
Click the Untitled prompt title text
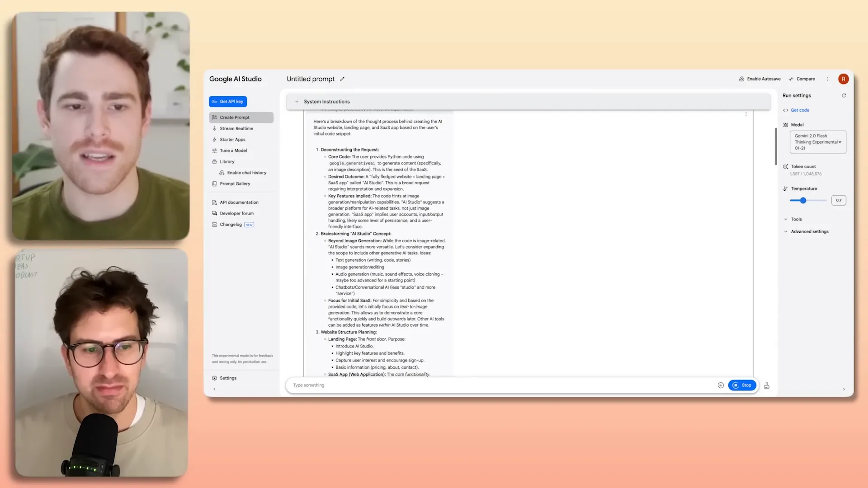(x=311, y=79)
